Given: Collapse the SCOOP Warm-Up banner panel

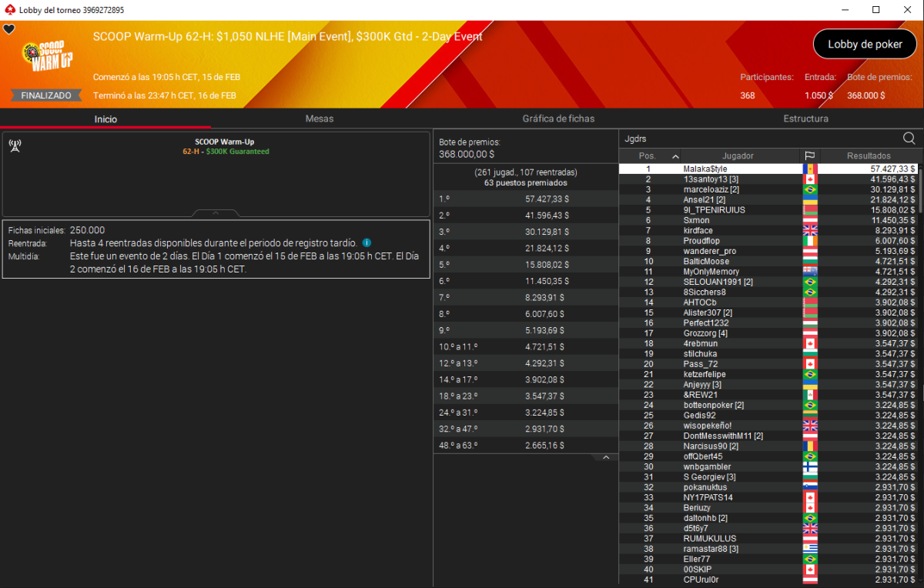Looking at the screenshot, I should coord(216,212).
